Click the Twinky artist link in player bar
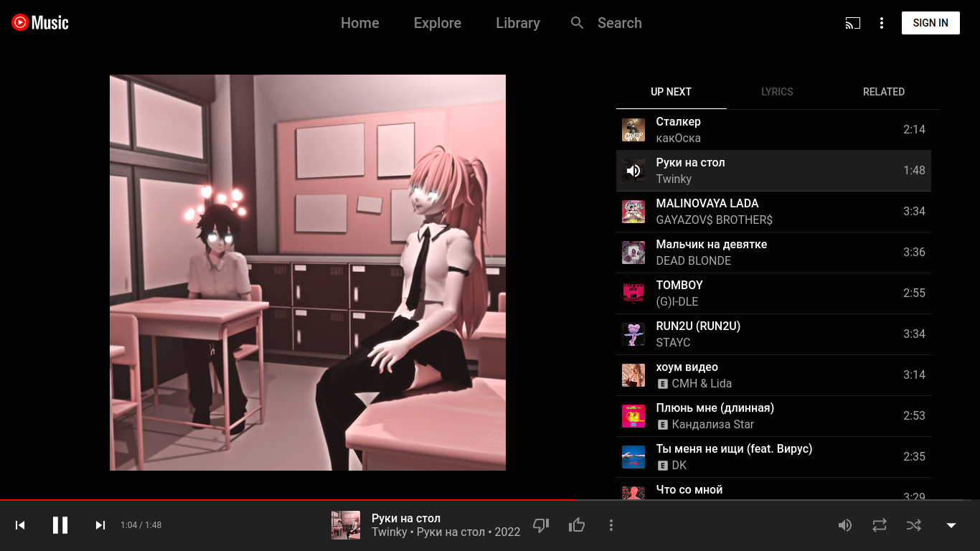This screenshot has height=551, width=980. [x=389, y=532]
